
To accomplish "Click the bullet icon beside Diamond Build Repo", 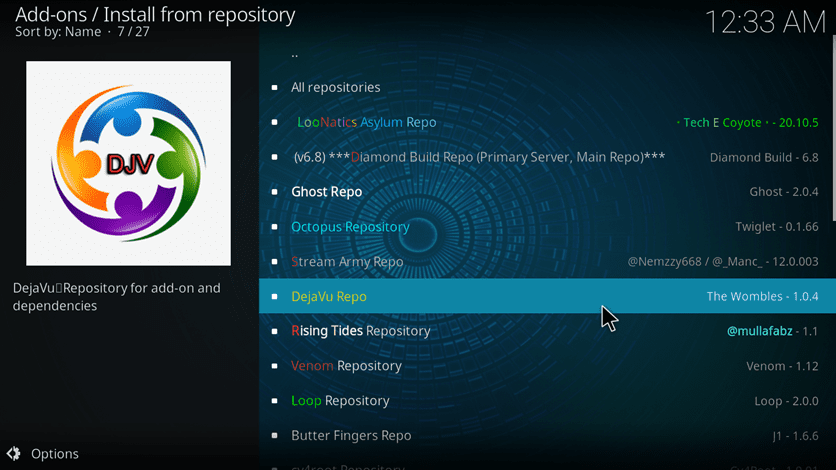I will (275, 157).
